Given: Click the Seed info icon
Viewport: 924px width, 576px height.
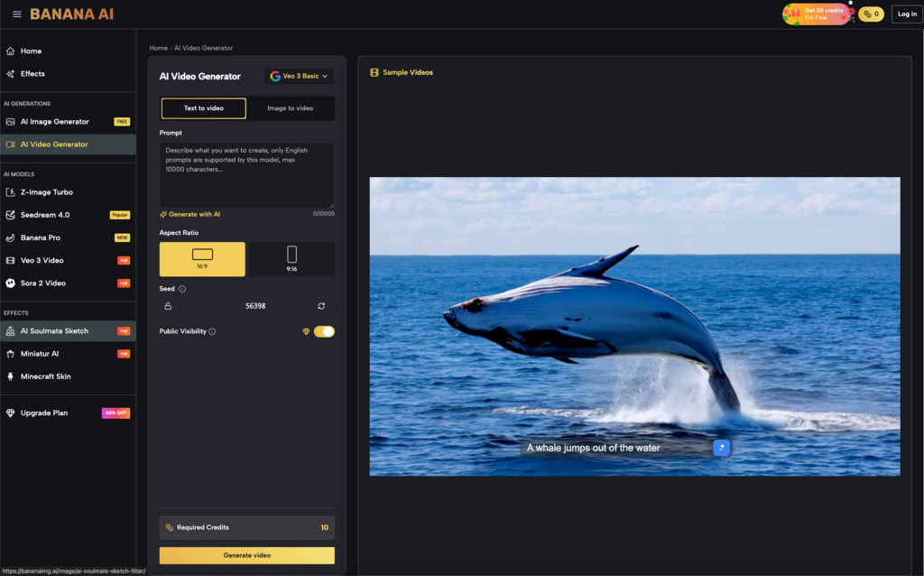Looking at the screenshot, I should (182, 289).
